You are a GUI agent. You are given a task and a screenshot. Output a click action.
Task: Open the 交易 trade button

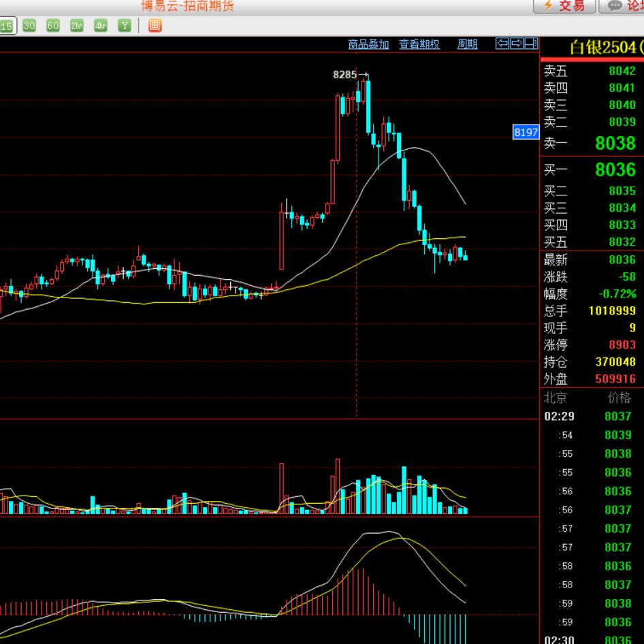(x=564, y=6)
